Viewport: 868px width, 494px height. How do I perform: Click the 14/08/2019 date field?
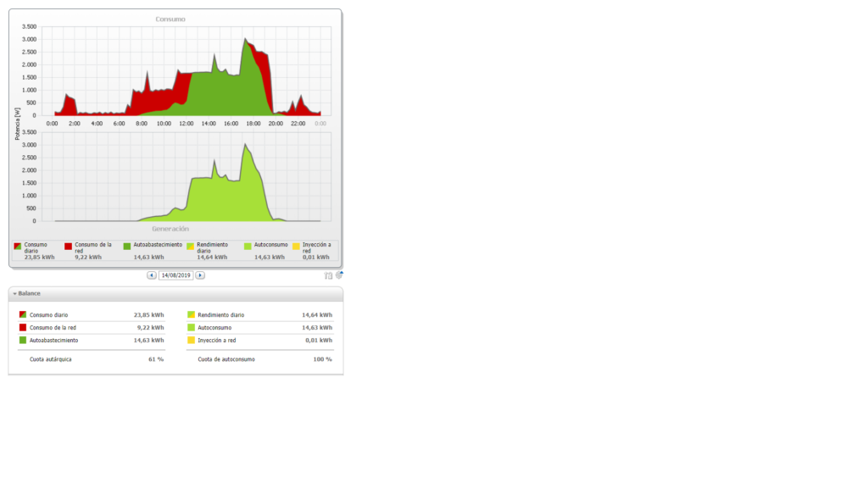click(175, 275)
